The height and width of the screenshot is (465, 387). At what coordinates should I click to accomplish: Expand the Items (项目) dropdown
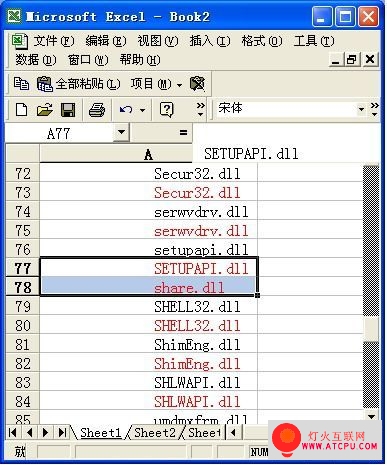(156, 84)
